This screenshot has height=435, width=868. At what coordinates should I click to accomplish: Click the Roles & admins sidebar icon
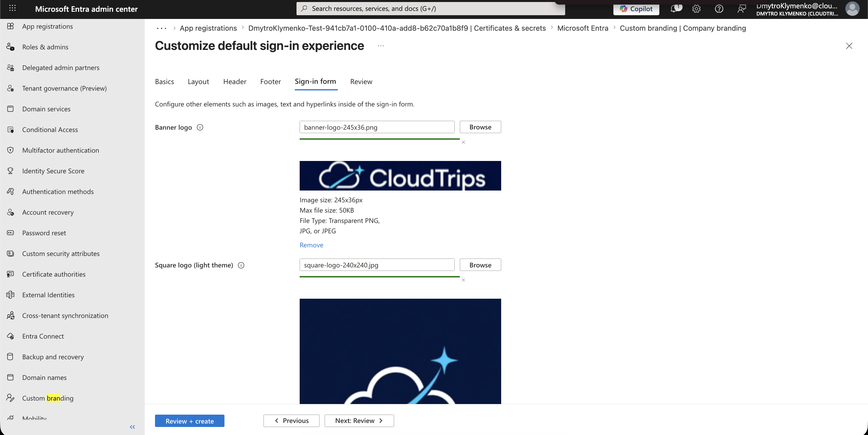pyautogui.click(x=10, y=47)
